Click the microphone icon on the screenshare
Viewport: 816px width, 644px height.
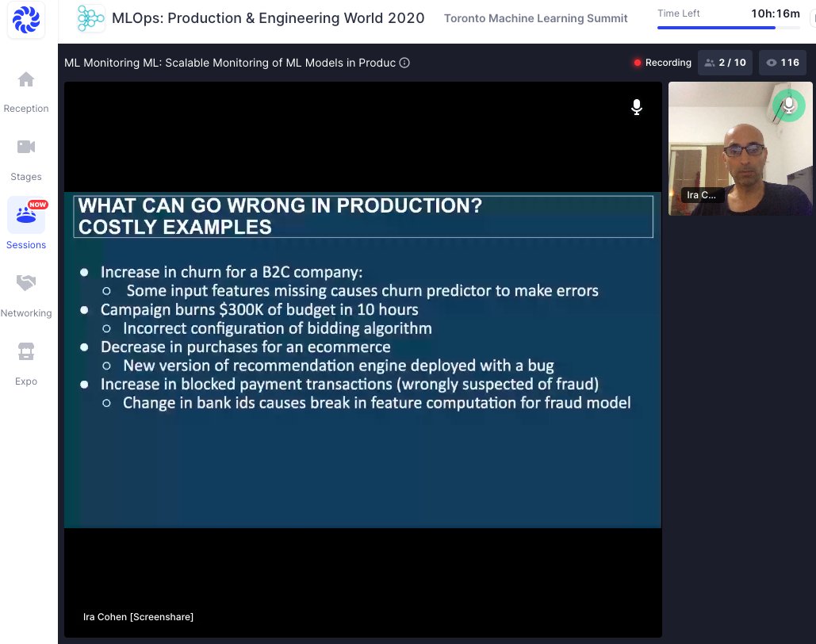click(x=637, y=107)
